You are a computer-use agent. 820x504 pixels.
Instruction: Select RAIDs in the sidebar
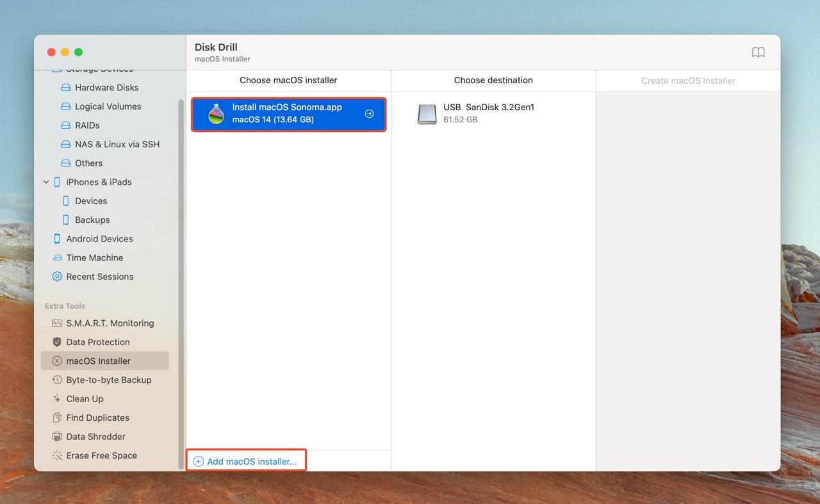click(x=87, y=126)
